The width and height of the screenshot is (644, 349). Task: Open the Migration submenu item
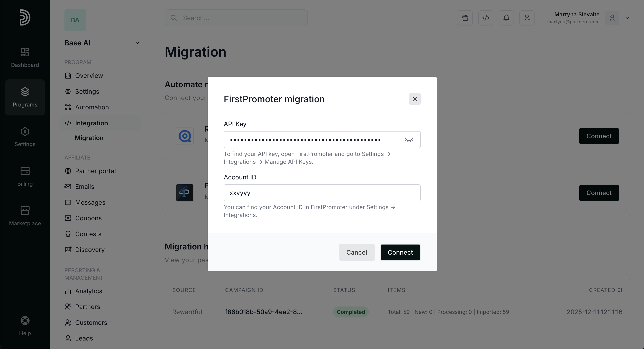[89, 138]
